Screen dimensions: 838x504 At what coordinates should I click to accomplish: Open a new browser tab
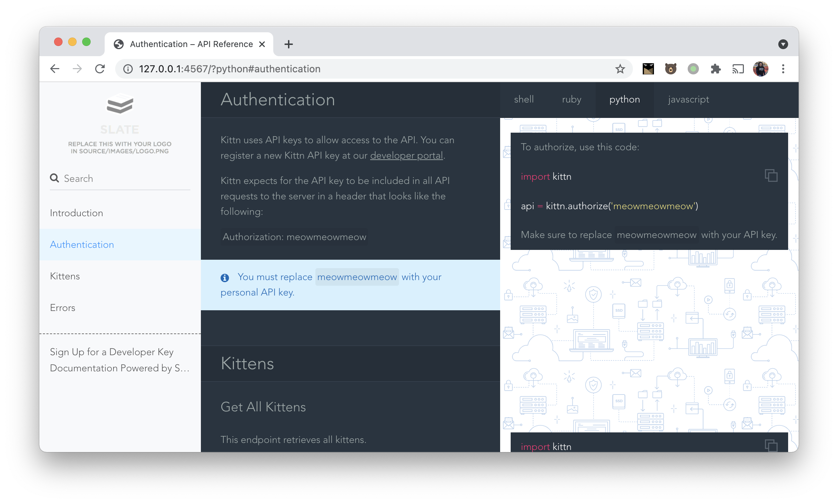[288, 44]
